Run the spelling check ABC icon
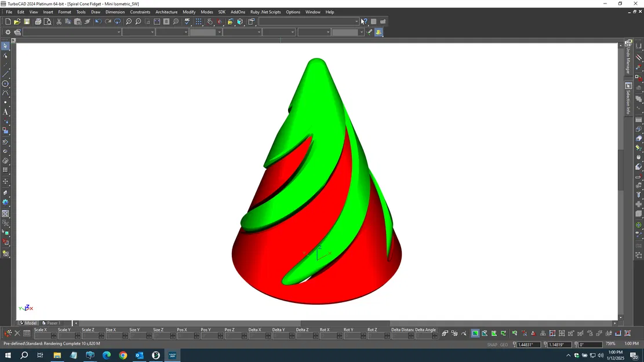The height and width of the screenshot is (362, 644). (187, 21)
